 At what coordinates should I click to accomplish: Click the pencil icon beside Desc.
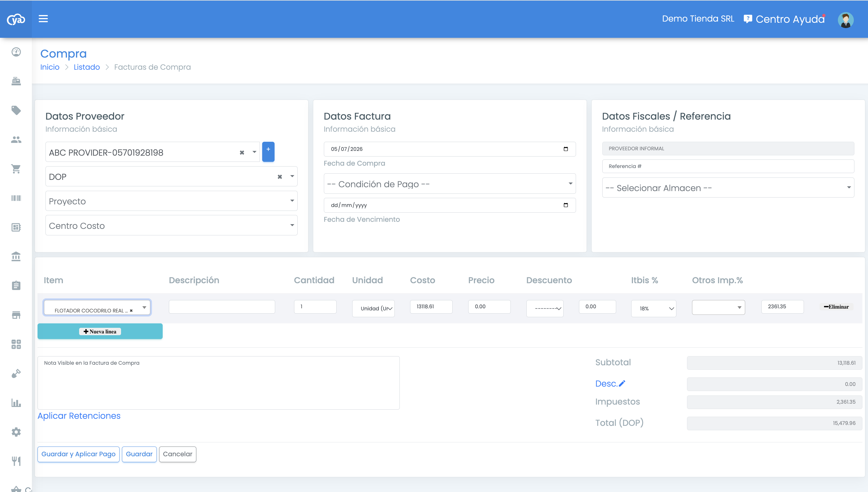(x=622, y=383)
